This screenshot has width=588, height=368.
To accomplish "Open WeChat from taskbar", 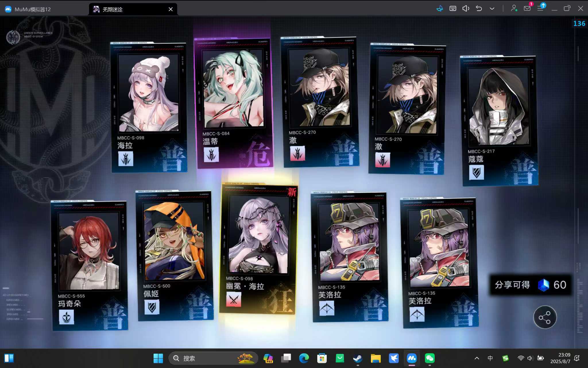I will tap(430, 358).
